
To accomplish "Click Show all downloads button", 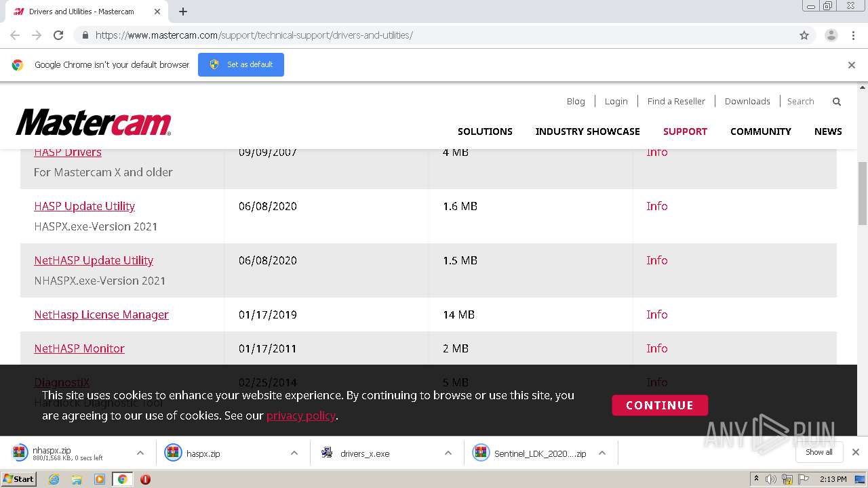I will coord(819,452).
